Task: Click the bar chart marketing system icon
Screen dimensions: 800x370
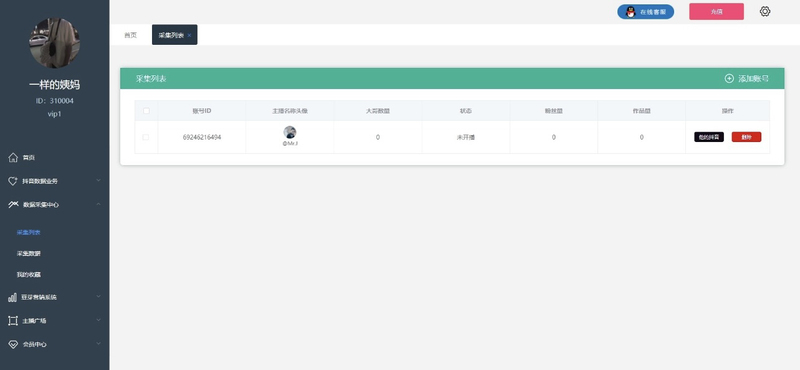Action: coord(13,297)
